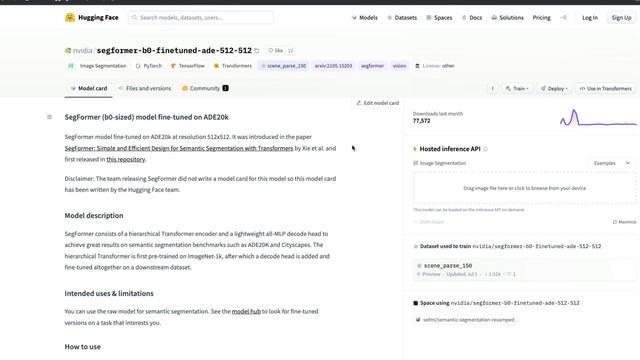Click the Log In link
Screen dimensions: 640x360
[x=590, y=18]
